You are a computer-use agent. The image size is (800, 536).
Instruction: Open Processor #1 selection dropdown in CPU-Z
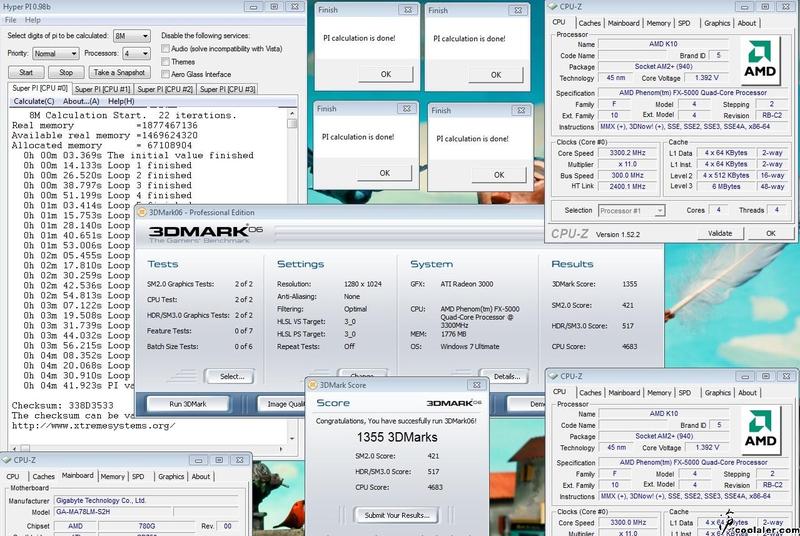(632, 211)
